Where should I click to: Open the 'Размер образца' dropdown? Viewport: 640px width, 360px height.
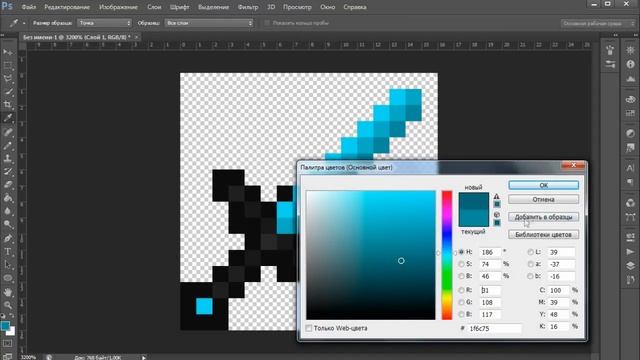tap(104, 23)
